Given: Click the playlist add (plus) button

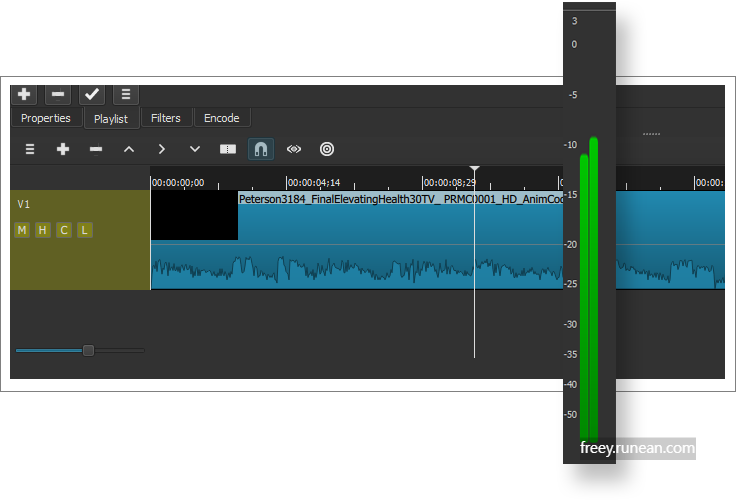Looking at the screenshot, I should click(24, 94).
